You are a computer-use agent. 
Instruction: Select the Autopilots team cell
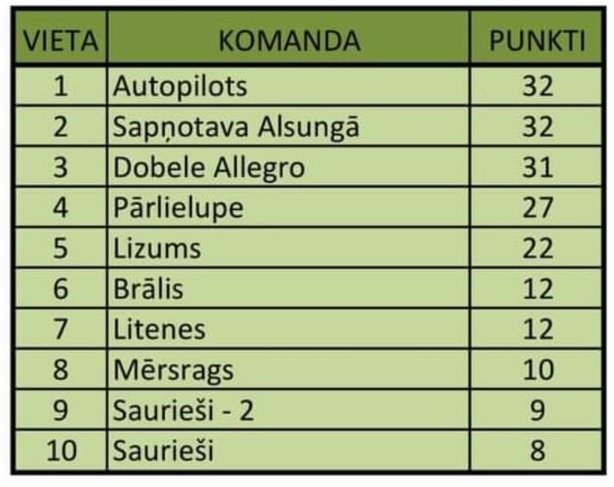click(289, 86)
